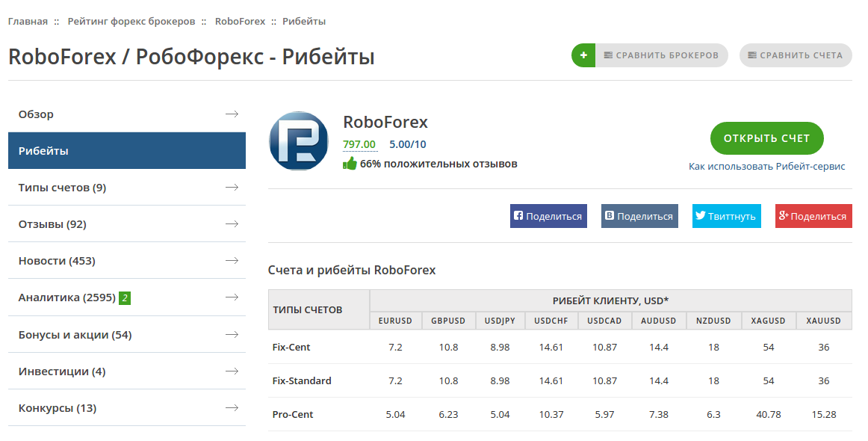Open Сравнить брокеров comparison
The height and width of the screenshot is (441, 868).
click(662, 55)
